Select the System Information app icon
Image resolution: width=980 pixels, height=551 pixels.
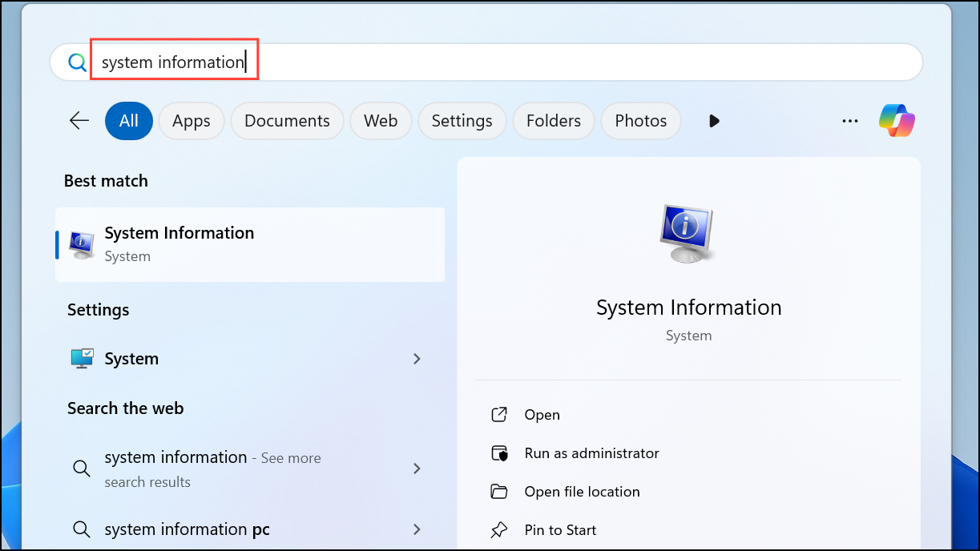click(80, 243)
